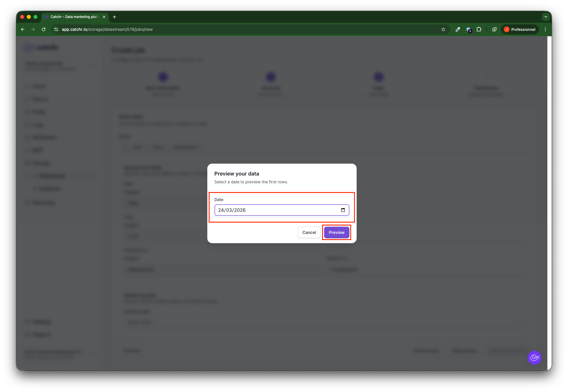Reload the Catchr page
The height and width of the screenshot is (392, 568).
pyautogui.click(x=44, y=29)
